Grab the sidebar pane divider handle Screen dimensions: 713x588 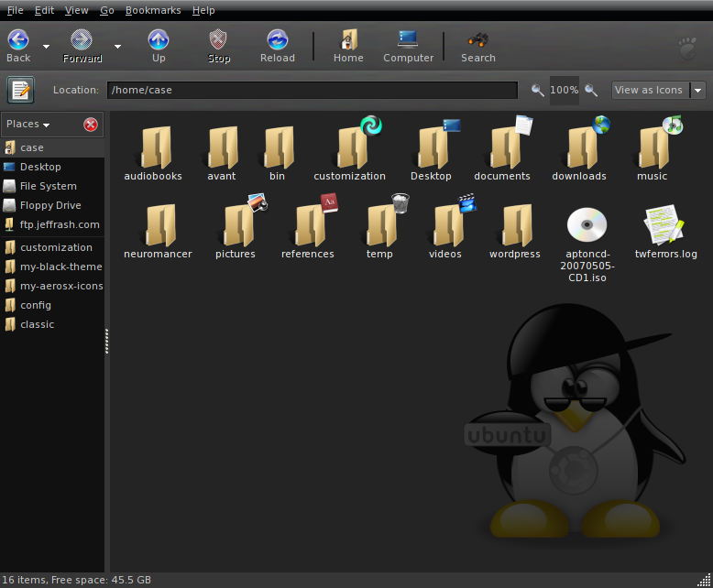tap(107, 342)
